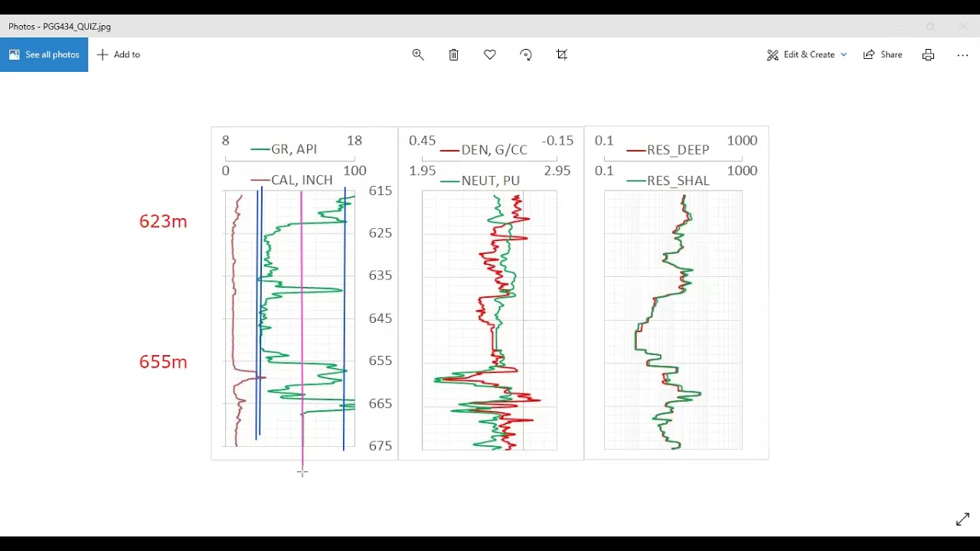Image resolution: width=980 pixels, height=551 pixels.
Task: Click the photos gallery icon in See all photos
Action: (x=15, y=54)
